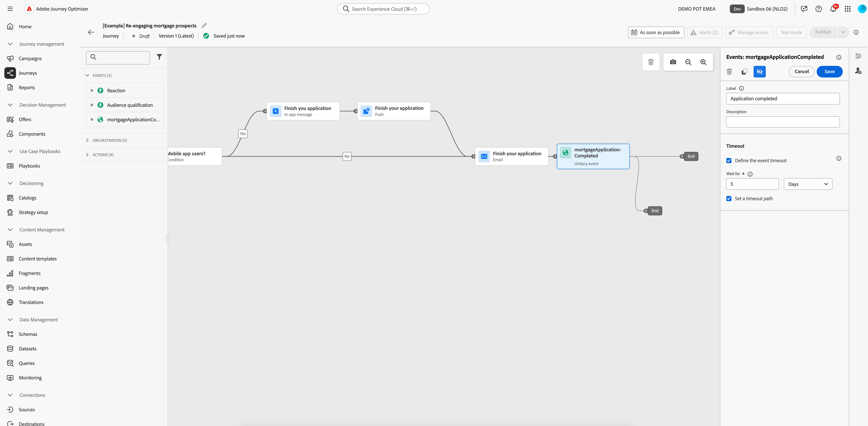The image size is (868, 426).
Task: Open the hamburger navigation menu
Action: click(x=10, y=9)
